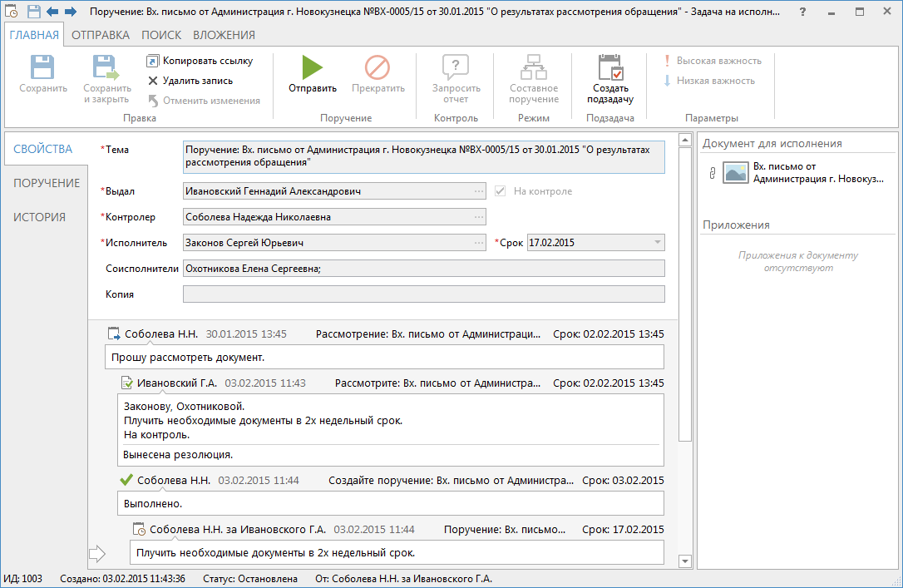The height and width of the screenshot is (588, 903).
Task: Click the scroll down arrow of conversation list
Action: pyautogui.click(x=685, y=561)
